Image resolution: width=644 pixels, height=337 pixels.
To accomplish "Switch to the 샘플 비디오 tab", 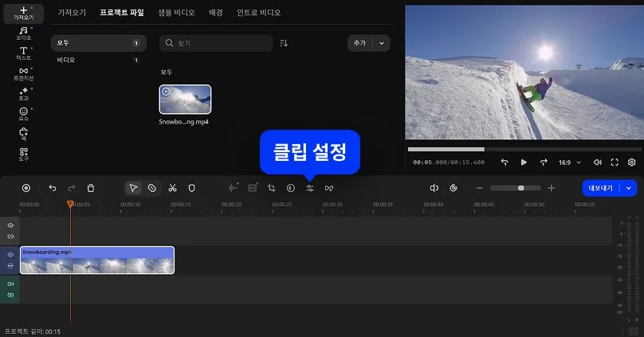I will click(175, 13).
